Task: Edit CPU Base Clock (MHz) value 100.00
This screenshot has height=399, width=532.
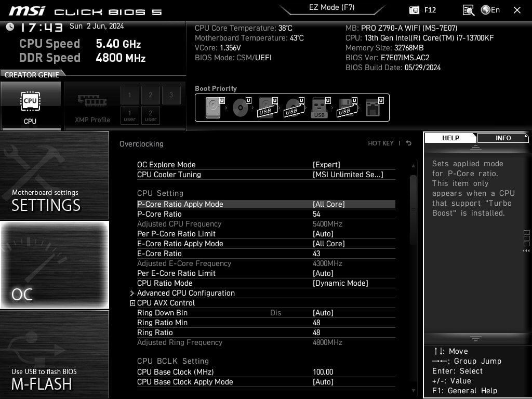Action: pyautogui.click(x=323, y=372)
